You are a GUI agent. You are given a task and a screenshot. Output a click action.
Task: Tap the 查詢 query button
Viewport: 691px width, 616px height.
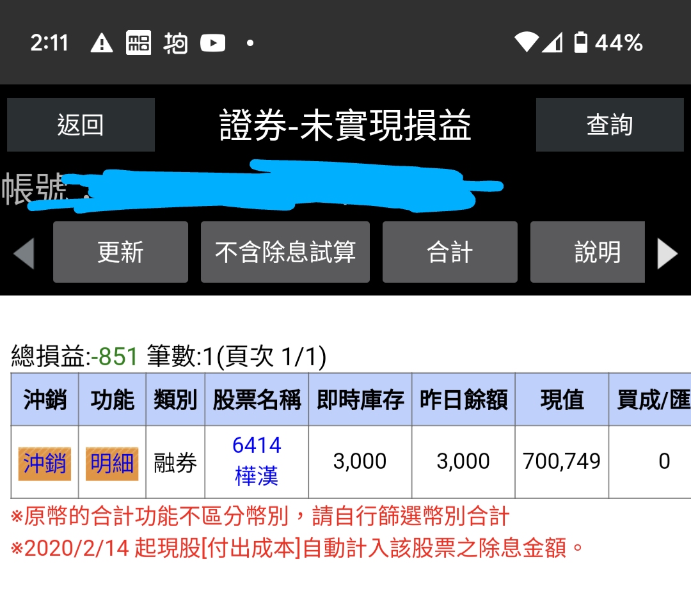610,125
